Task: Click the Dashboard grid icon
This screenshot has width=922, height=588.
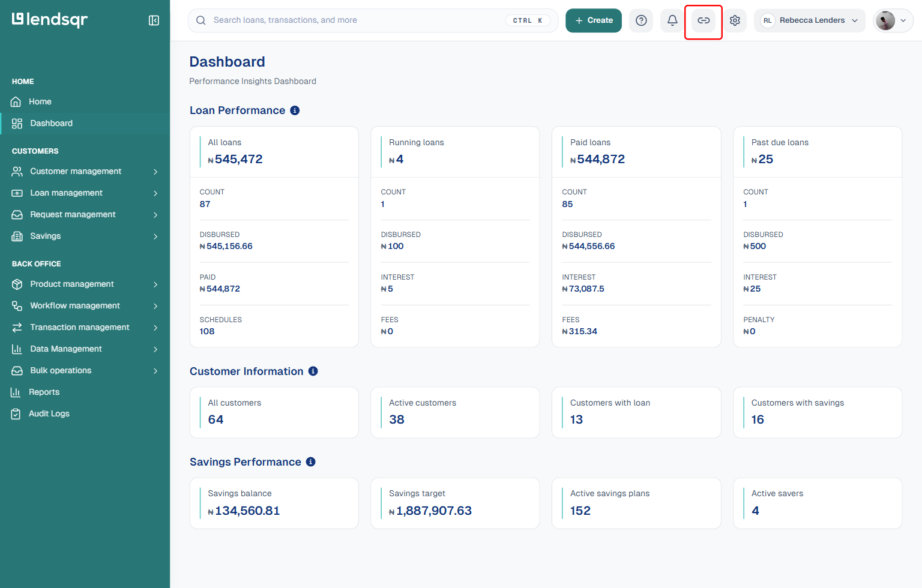Action: point(17,124)
